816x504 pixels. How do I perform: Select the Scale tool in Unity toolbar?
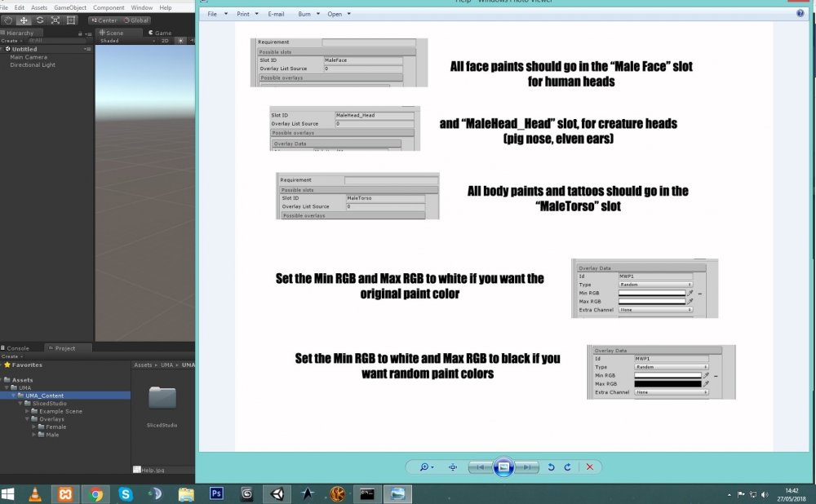pyautogui.click(x=55, y=20)
